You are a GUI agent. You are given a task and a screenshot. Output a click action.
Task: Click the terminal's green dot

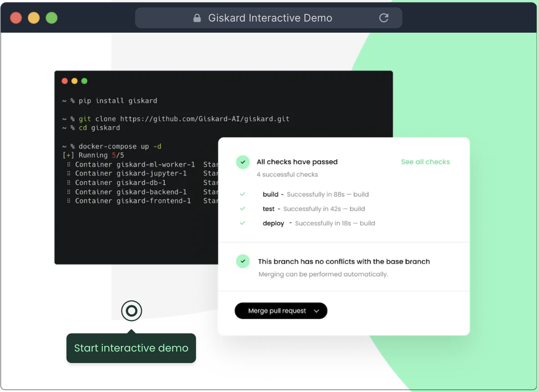(84, 81)
